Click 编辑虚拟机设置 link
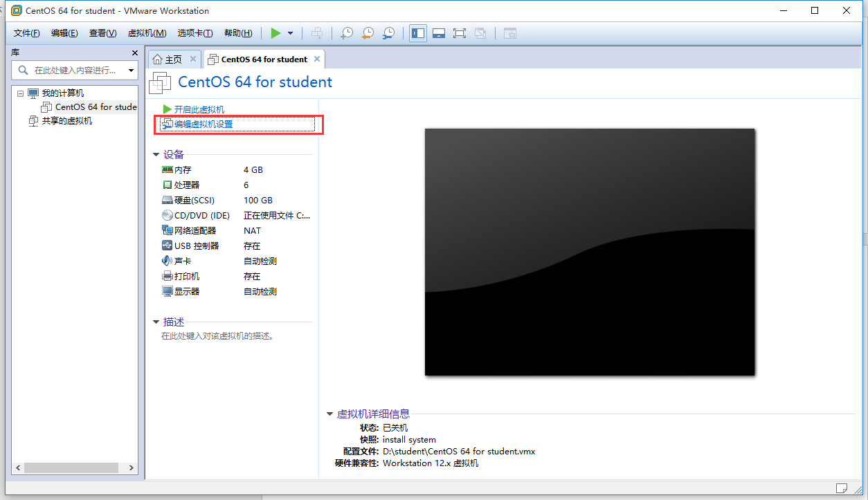The image size is (868, 500). (203, 124)
